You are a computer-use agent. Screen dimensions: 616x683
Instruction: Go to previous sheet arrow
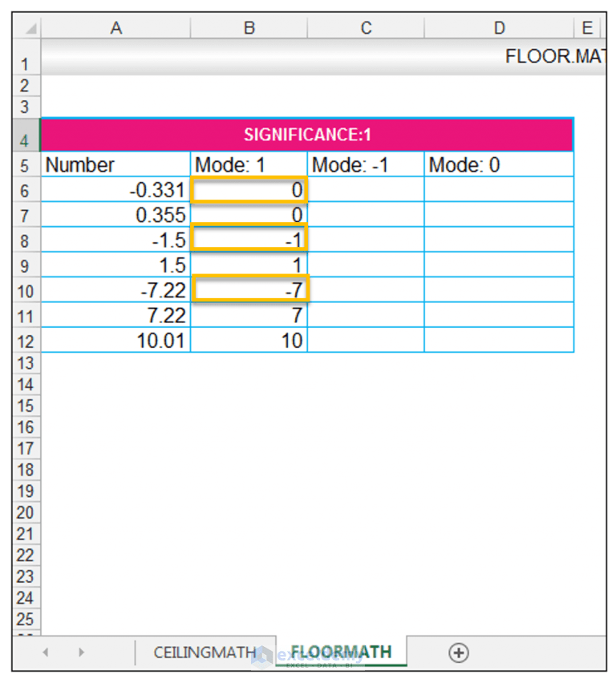(x=46, y=652)
